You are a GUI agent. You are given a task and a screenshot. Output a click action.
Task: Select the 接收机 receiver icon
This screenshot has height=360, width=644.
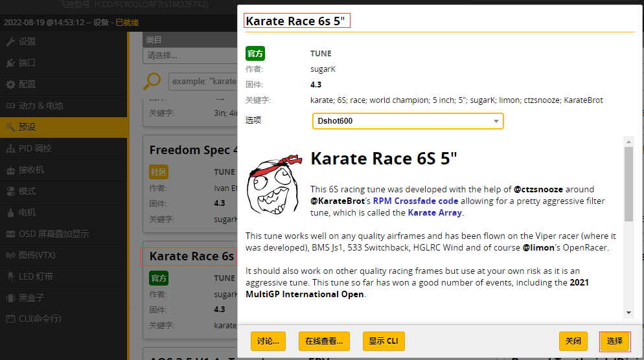click(10, 170)
